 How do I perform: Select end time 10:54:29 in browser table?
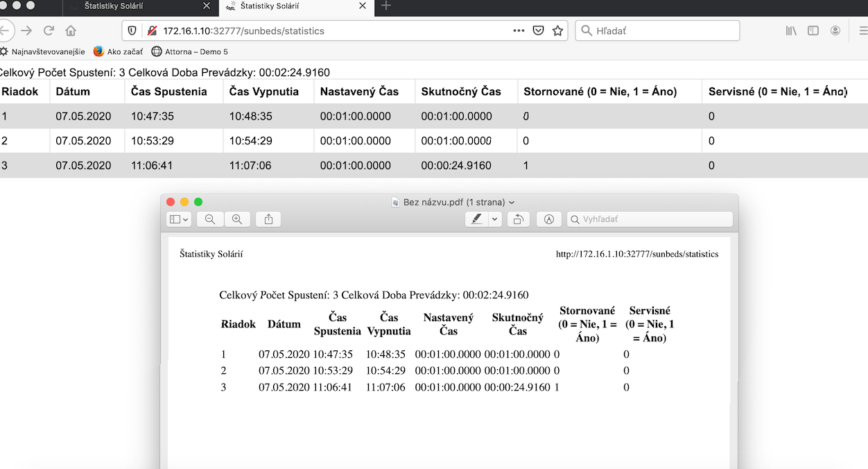coord(251,141)
